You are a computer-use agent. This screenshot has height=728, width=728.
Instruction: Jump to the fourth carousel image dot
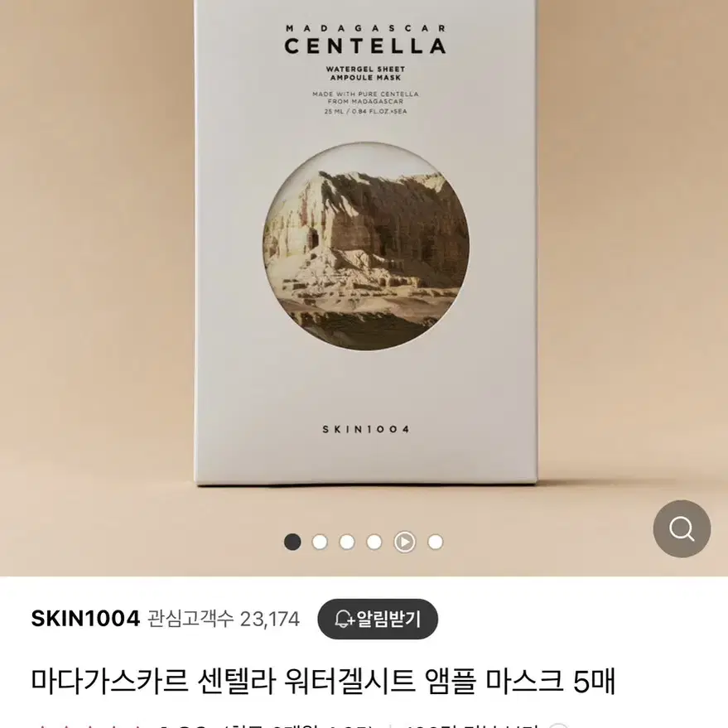click(374, 542)
